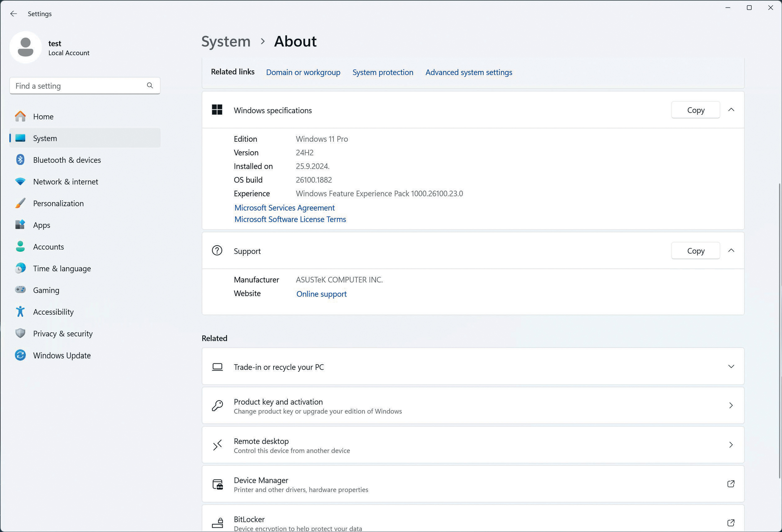The width and height of the screenshot is (782, 532).
Task: Collapse the Windows specifications section chevron
Action: click(x=731, y=110)
